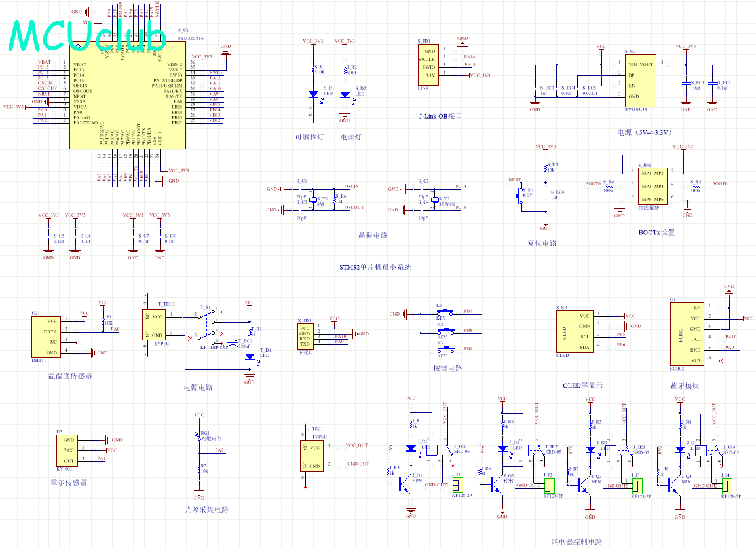Image resolution: width=756 pixels, height=548 pixels.
Task: Click the '温湿度传感器' label
Action: 70,376
